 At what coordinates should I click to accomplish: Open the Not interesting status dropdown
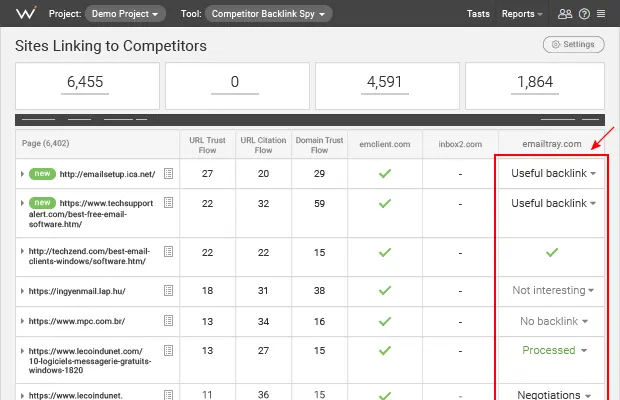pyautogui.click(x=553, y=290)
